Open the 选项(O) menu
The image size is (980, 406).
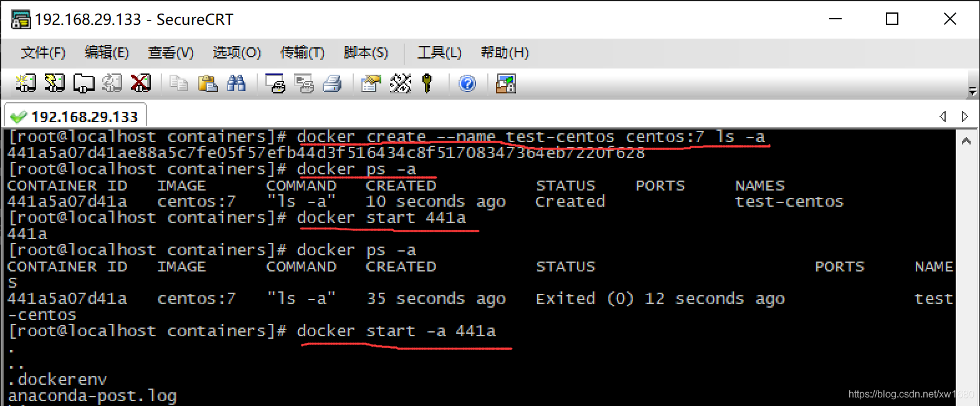tap(237, 53)
